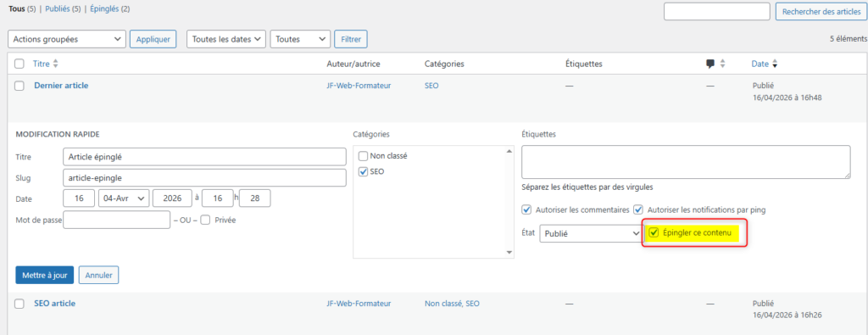Focus the article search input field
Screen dimensions: 868x335
[717, 12]
